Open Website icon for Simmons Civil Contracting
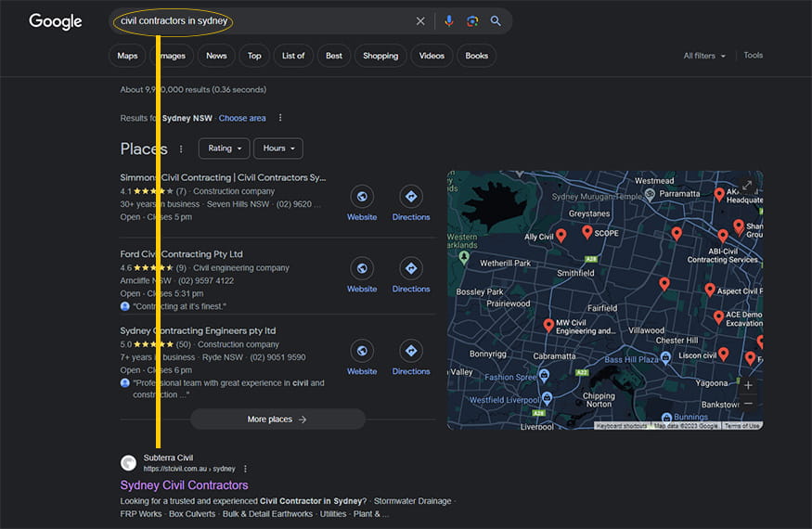The height and width of the screenshot is (529, 812). [362, 197]
